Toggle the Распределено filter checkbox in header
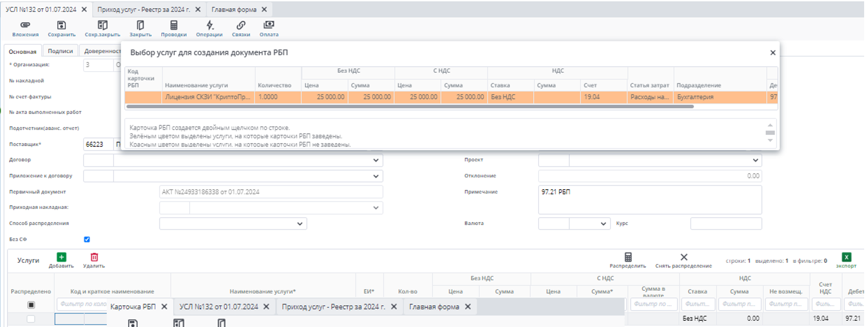Image resolution: width=868 pixels, height=327 pixels. point(31,305)
